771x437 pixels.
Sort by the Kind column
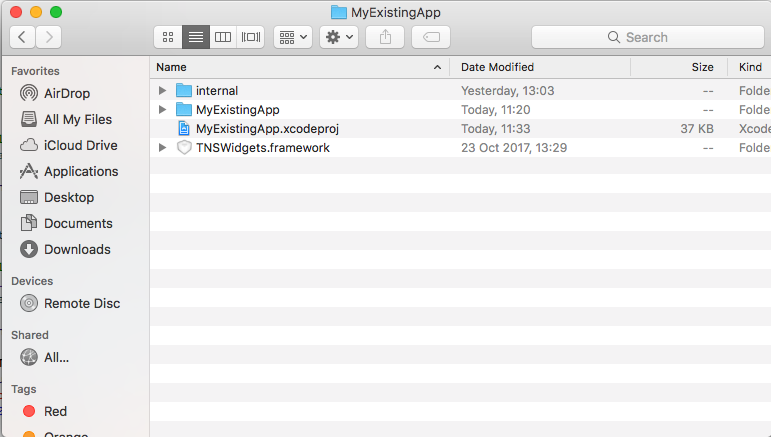[x=750, y=67]
